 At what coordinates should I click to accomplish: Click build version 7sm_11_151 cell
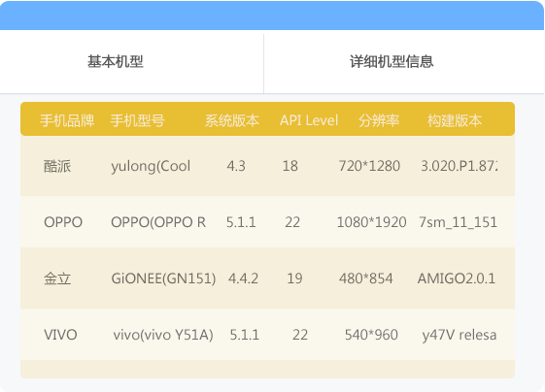pos(458,222)
